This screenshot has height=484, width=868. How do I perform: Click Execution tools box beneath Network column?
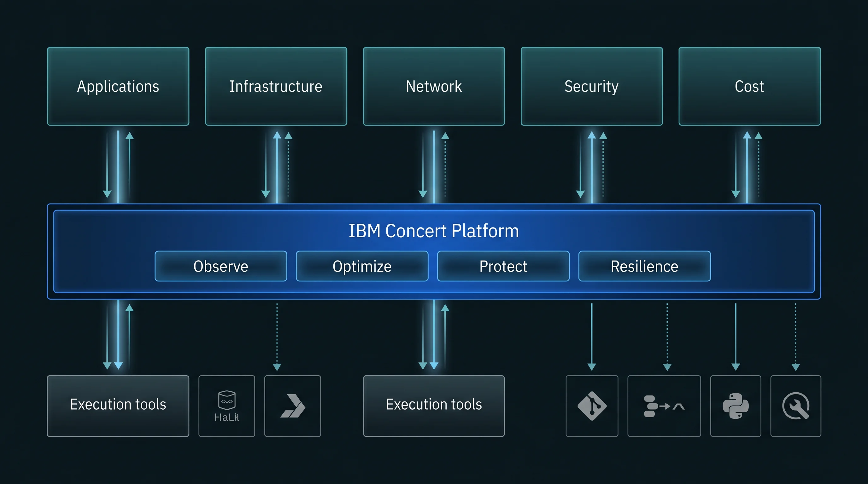434,406
